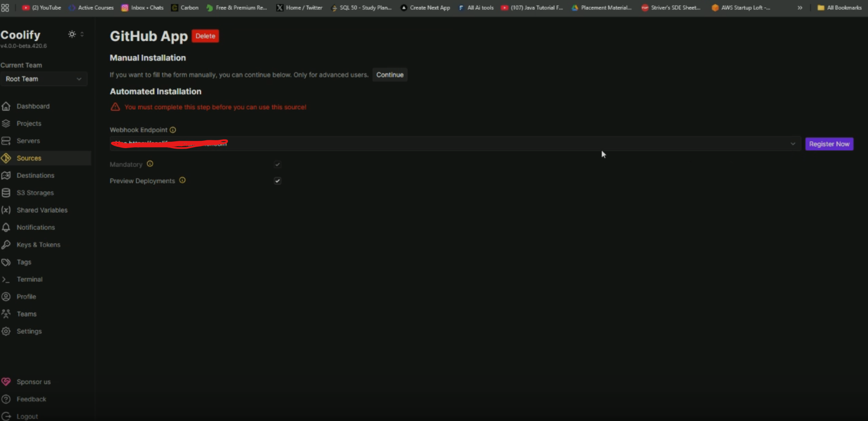The image size is (868, 421).
Task: Open the Settings menu item
Action: point(29,331)
